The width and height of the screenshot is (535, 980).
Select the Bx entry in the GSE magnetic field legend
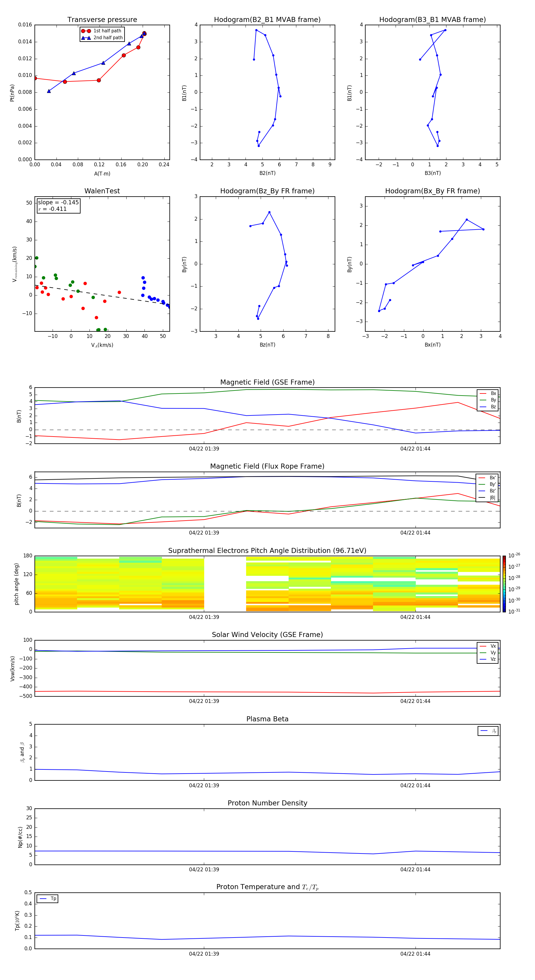click(488, 394)
